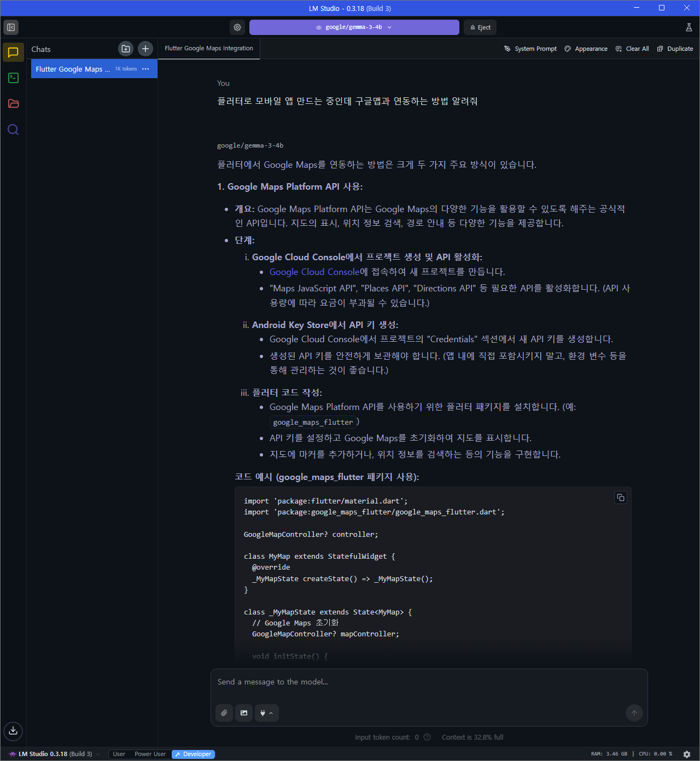
Task: Click the google_maps_flutter inline code
Action: [313, 422]
